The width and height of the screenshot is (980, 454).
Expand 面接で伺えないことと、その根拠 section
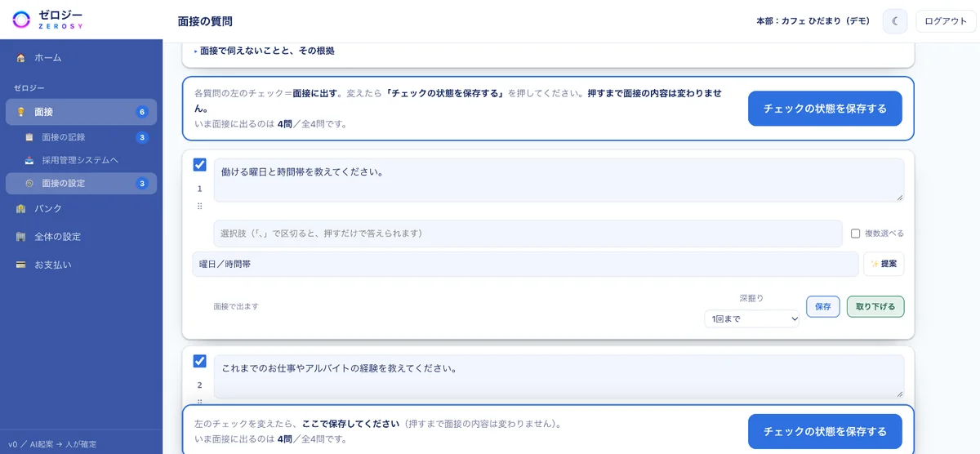click(x=265, y=51)
